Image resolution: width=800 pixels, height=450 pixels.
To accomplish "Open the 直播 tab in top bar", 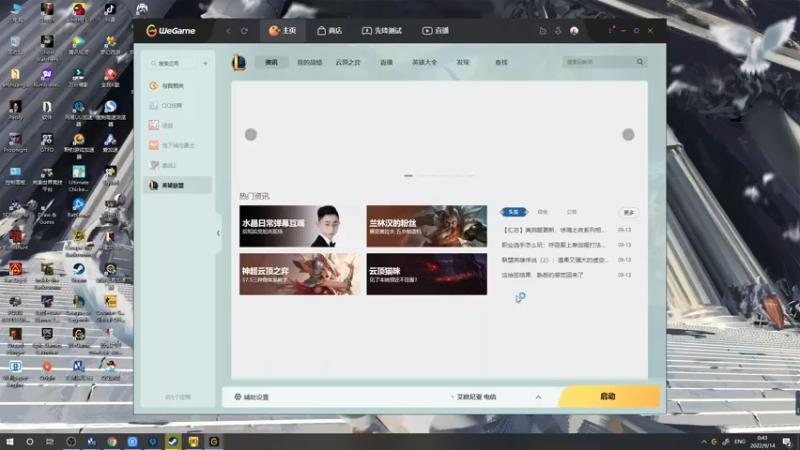I will click(435, 31).
